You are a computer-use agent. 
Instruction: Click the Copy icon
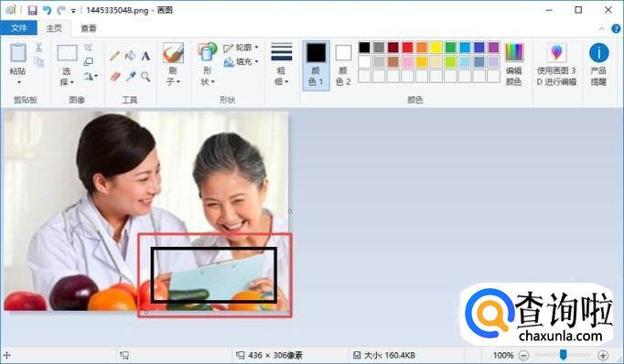[x=38, y=62]
